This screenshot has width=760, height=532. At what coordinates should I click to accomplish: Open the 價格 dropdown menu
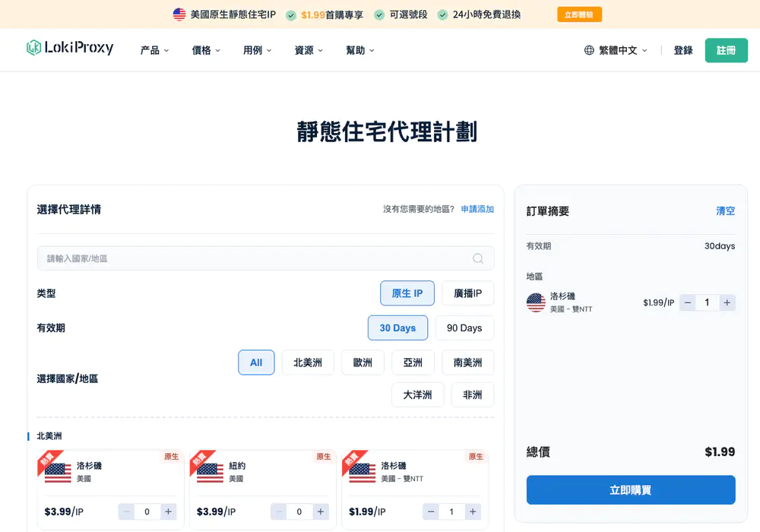coord(206,50)
